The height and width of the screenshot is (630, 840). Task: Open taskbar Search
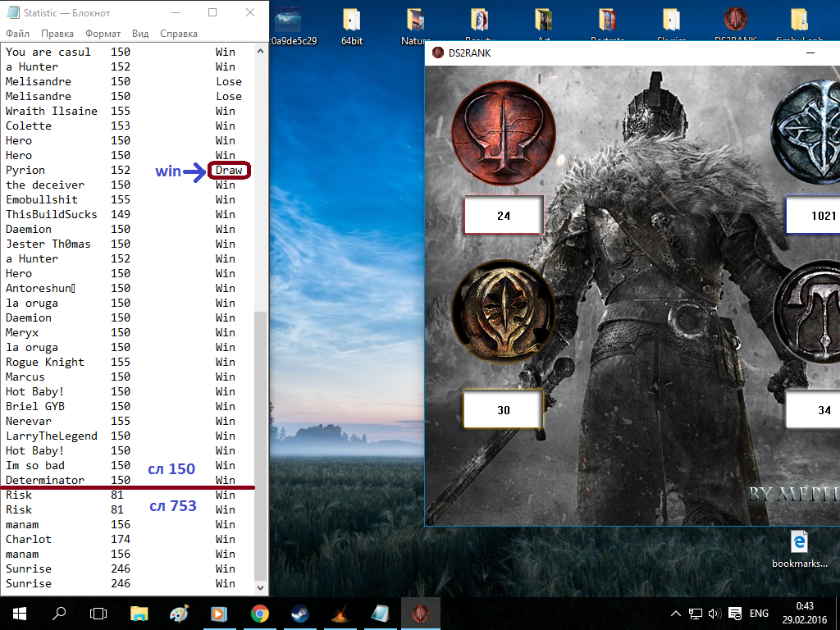click(x=59, y=614)
